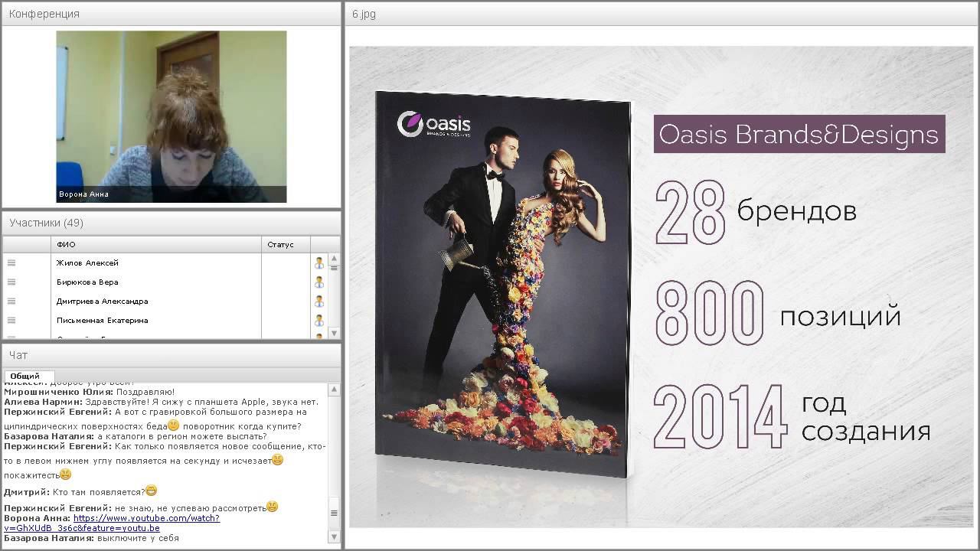Click the '2014 год создания' text on the slide
980x551 pixels.
[792, 417]
